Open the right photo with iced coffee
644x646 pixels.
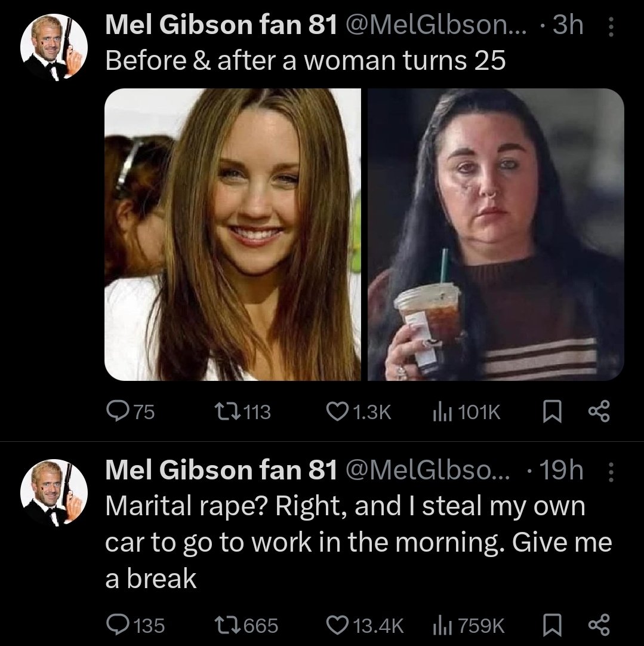[495, 234]
